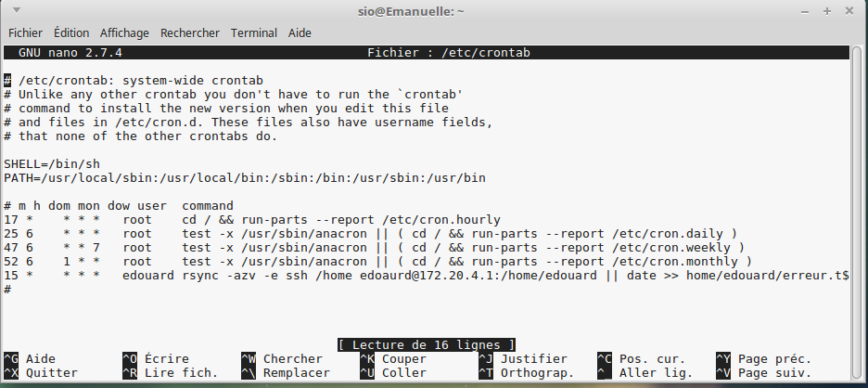Close the terminal window
This screenshot has width=868, height=388.
(x=849, y=11)
